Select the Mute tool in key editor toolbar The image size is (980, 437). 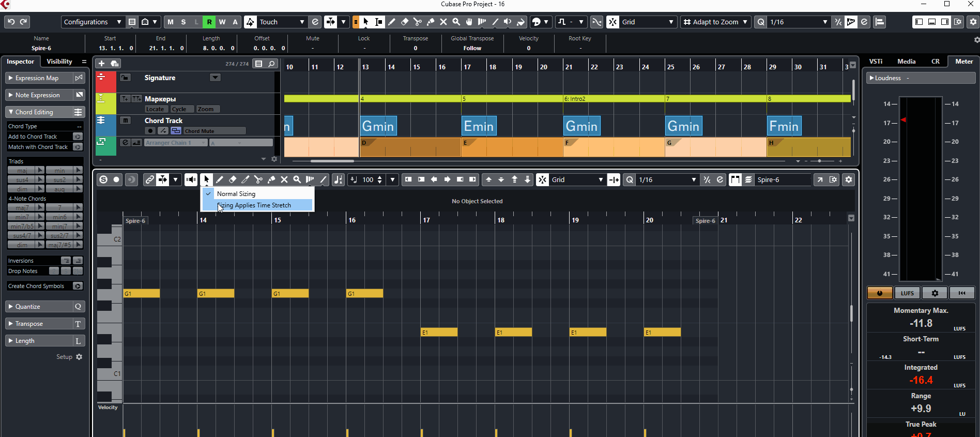284,179
